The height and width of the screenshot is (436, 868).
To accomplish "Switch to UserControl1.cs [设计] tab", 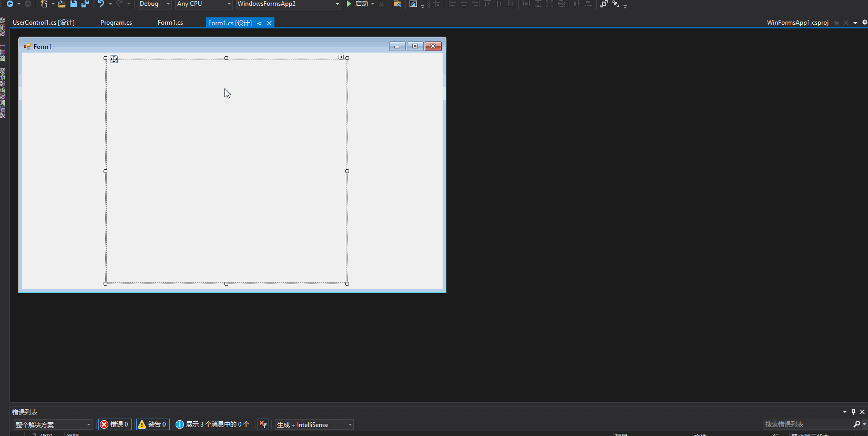I will (44, 23).
